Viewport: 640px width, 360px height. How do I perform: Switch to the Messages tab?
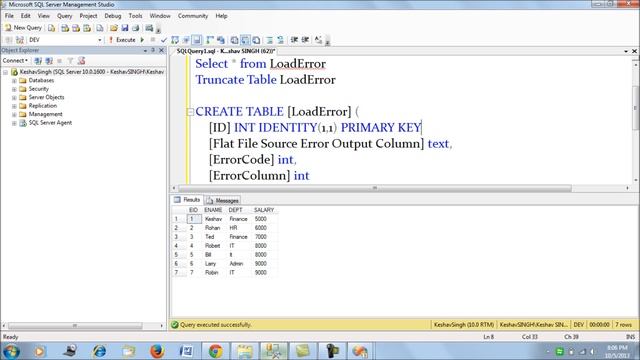pos(222,200)
